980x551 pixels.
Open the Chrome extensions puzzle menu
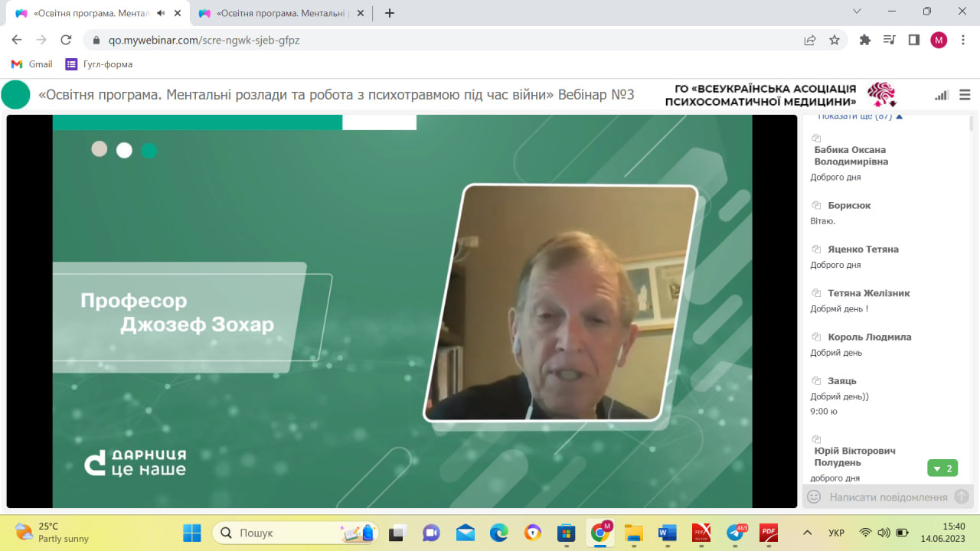(865, 40)
